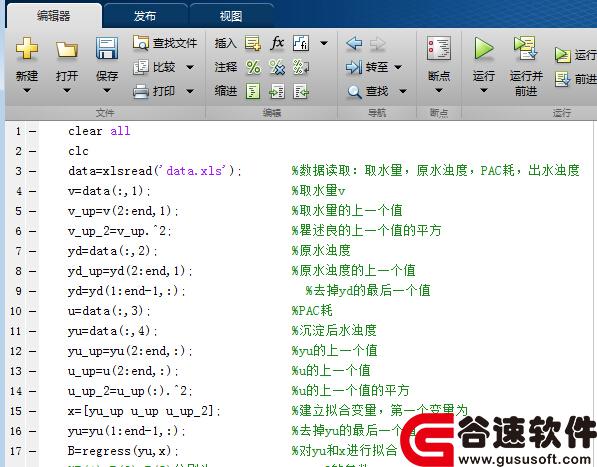
Task: Click the comment %原水浊度 on line 7
Action: point(321,250)
